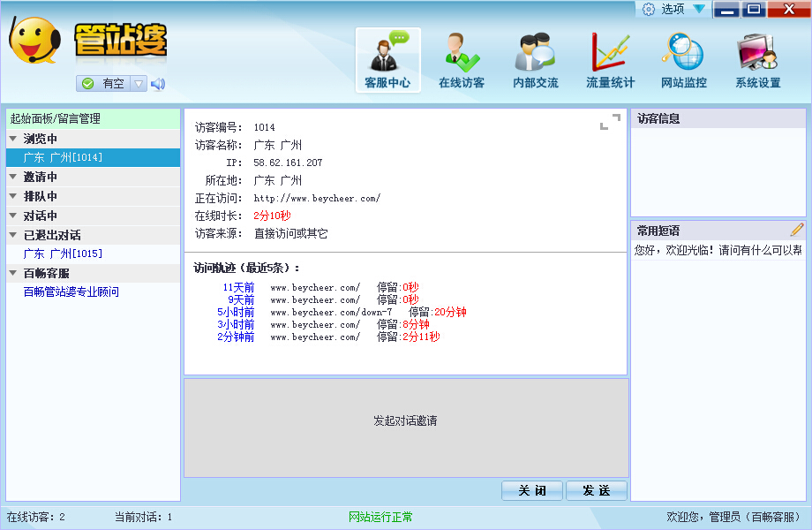This screenshot has width=812, height=530.
Task: Select the quick phrase 您好，欢迎光临
Action: click(718, 251)
